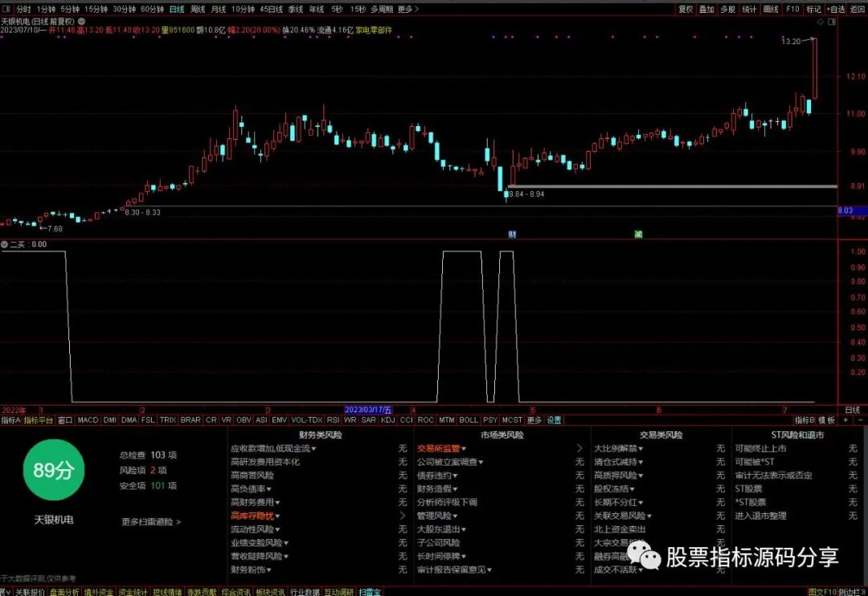Select the 1分钟 period

pyautogui.click(x=46, y=9)
